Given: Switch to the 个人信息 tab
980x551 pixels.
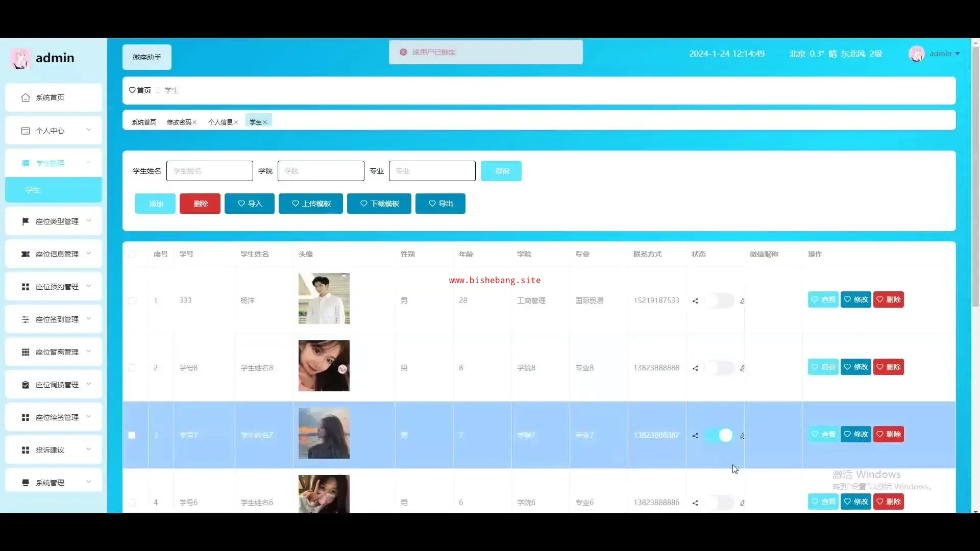Looking at the screenshot, I should point(220,122).
